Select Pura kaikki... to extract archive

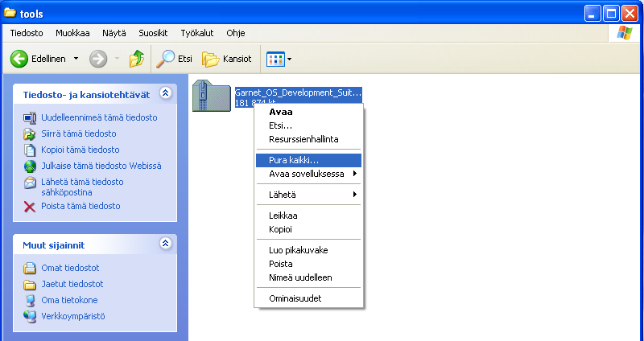click(x=309, y=160)
